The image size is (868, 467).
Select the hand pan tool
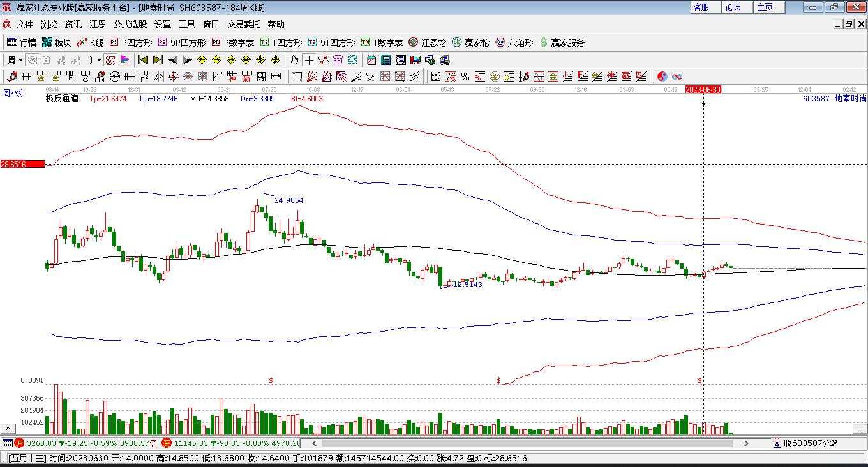coord(294,60)
